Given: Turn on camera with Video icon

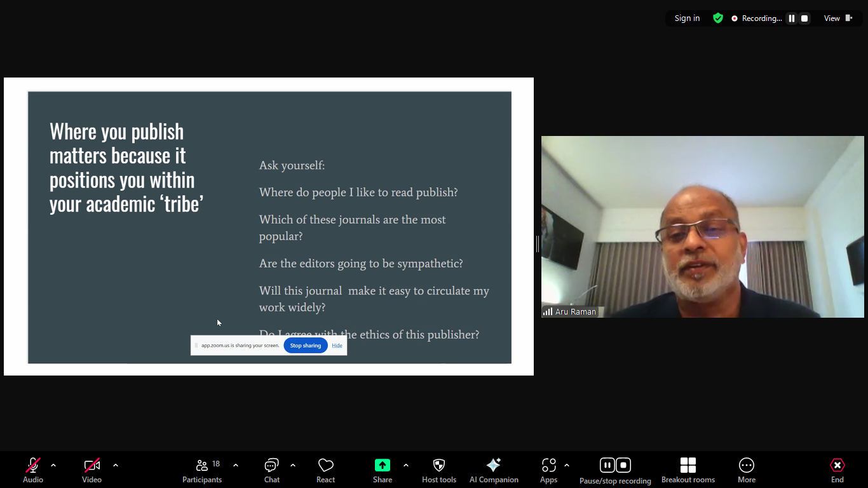Looking at the screenshot, I should tap(92, 466).
